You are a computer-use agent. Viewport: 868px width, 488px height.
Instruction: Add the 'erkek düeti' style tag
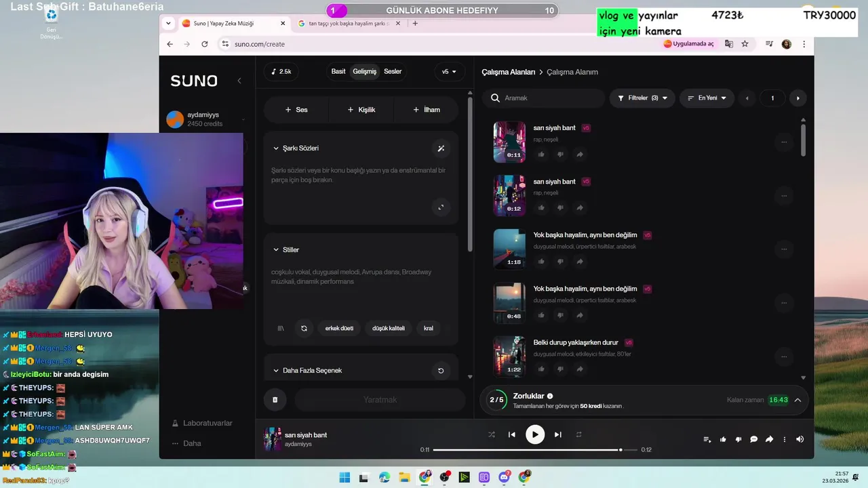click(339, 328)
